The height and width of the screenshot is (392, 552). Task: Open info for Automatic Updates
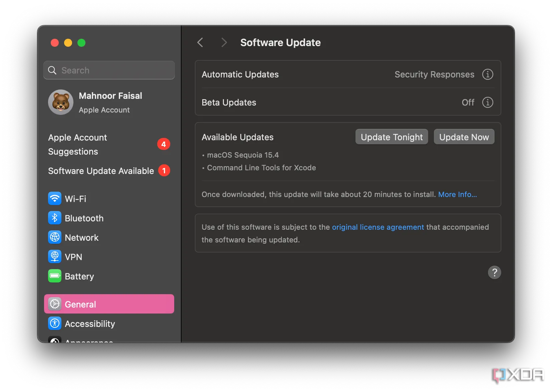pyautogui.click(x=488, y=74)
